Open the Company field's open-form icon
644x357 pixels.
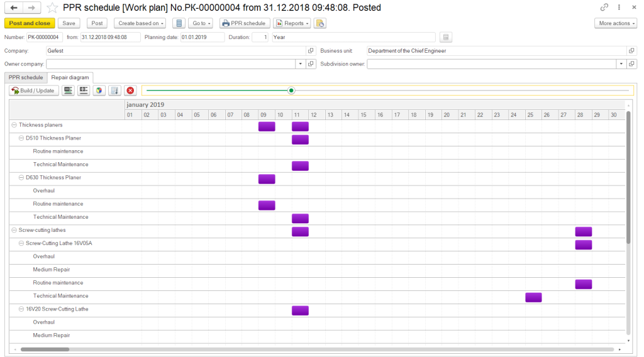311,51
